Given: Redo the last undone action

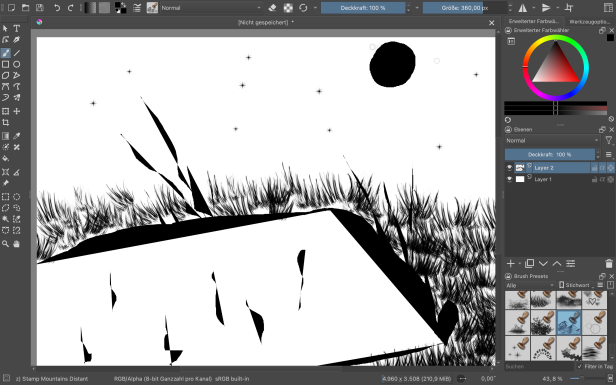Looking at the screenshot, I should [71, 7].
